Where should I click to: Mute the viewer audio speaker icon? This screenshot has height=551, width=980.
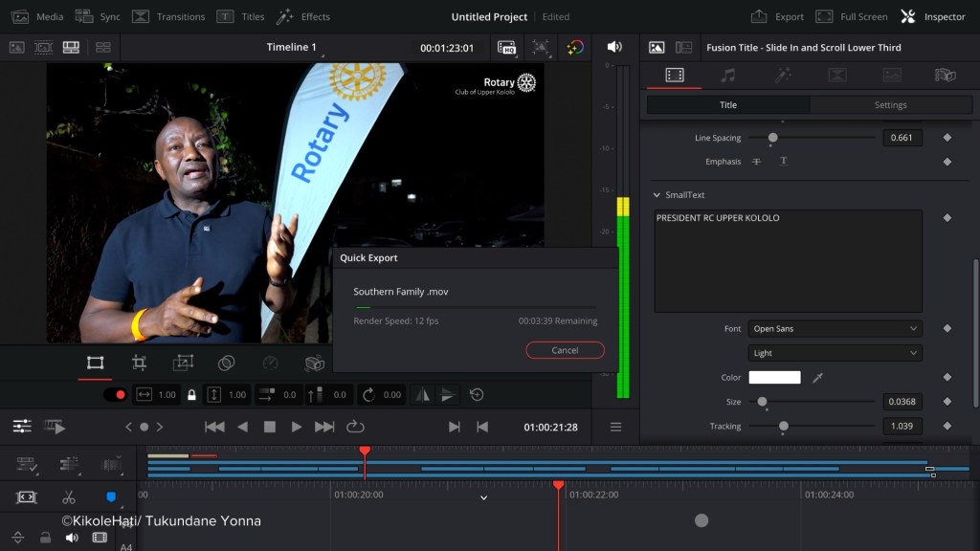[x=614, y=47]
